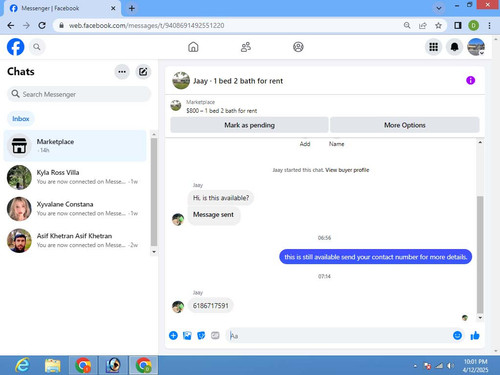Choose a sticker icon
The height and width of the screenshot is (375, 500).
pos(201,335)
